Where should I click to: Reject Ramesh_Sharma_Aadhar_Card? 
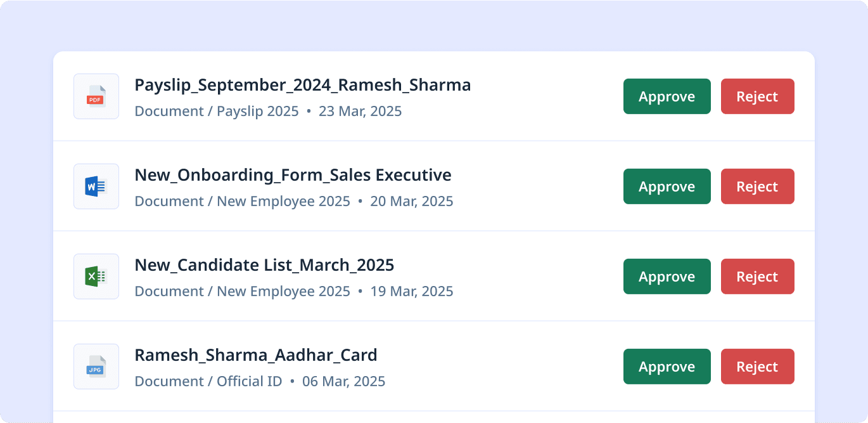tap(758, 367)
